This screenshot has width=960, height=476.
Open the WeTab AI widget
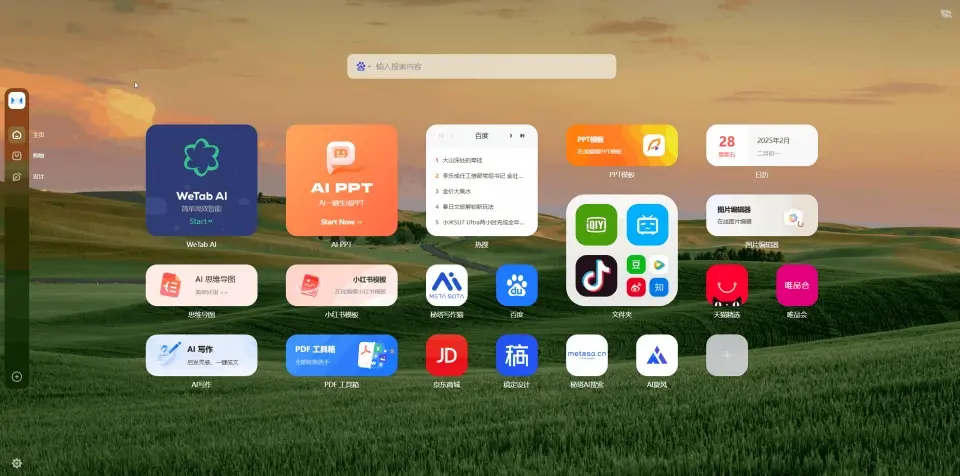click(x=201, y=180)
